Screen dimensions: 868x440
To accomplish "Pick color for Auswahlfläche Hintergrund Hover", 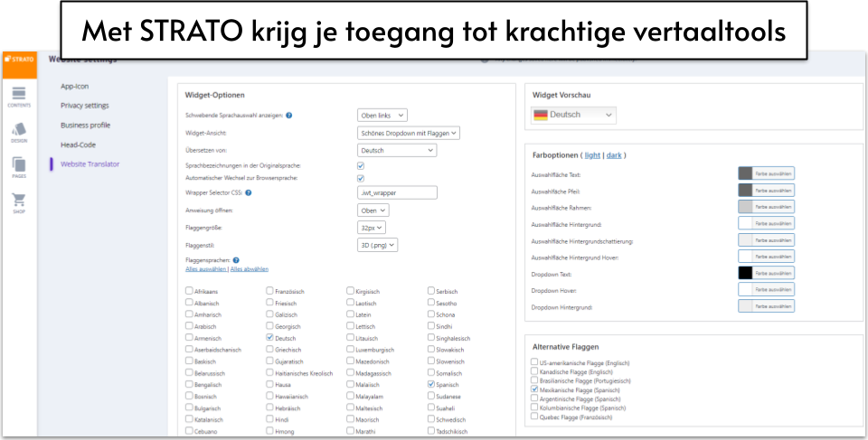I will coord(766,257).
